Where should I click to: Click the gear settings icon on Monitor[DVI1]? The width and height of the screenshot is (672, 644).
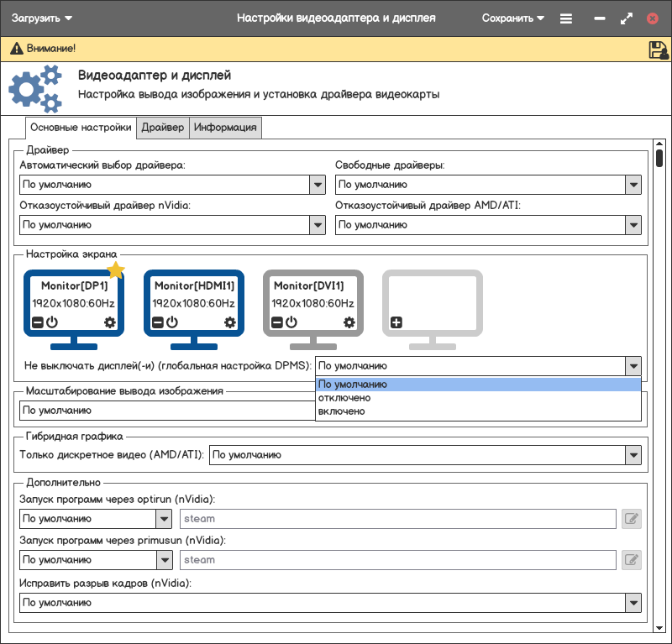349,322
